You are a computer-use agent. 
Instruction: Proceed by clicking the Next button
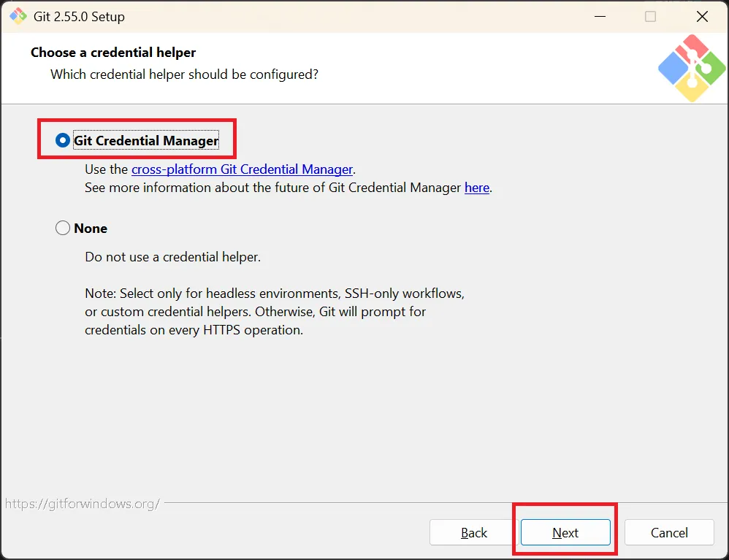tap(565, 532)
